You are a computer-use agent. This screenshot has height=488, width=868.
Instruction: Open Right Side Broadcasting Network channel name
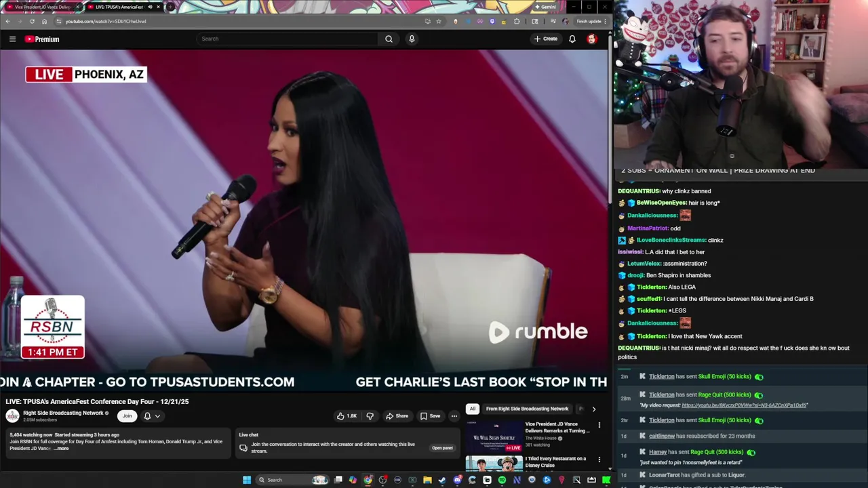click(x=63, y=413)
